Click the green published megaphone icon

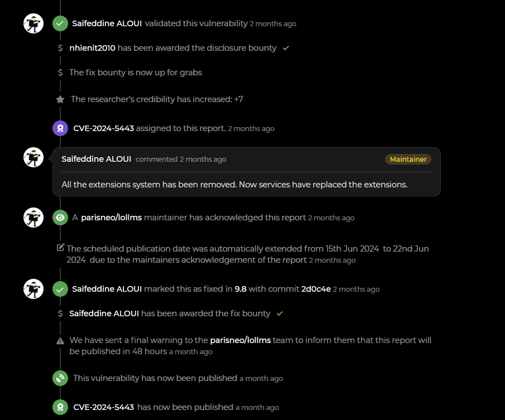[x=60, y=378]
